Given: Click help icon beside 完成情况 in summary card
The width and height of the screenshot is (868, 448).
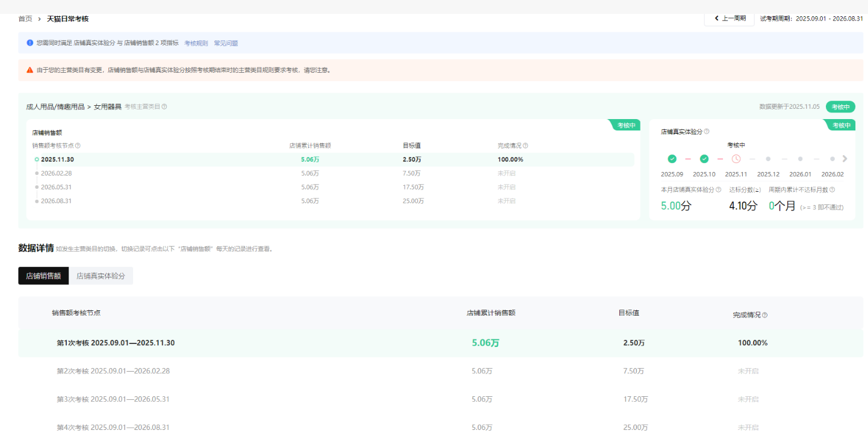Looking at the screenshot, I should (525, 146).
